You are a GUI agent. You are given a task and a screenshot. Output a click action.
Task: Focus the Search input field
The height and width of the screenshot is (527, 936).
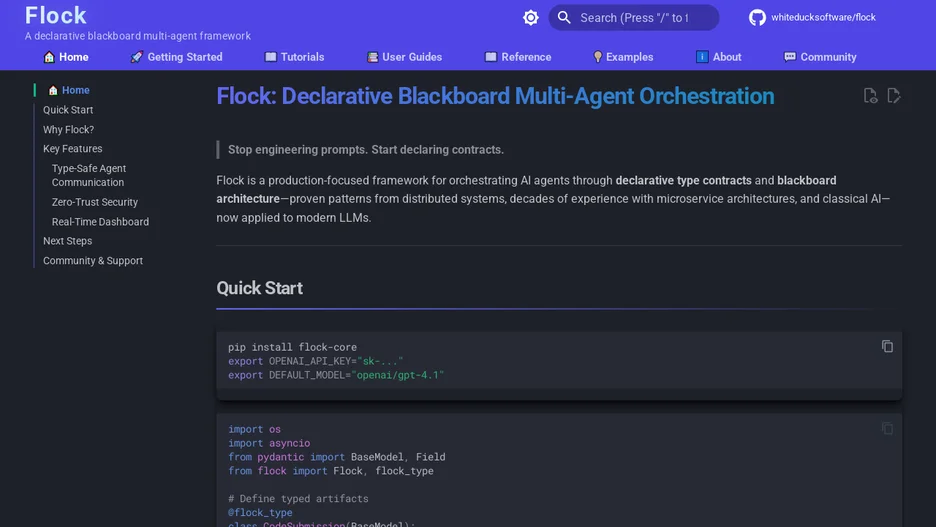click(633, 18)
